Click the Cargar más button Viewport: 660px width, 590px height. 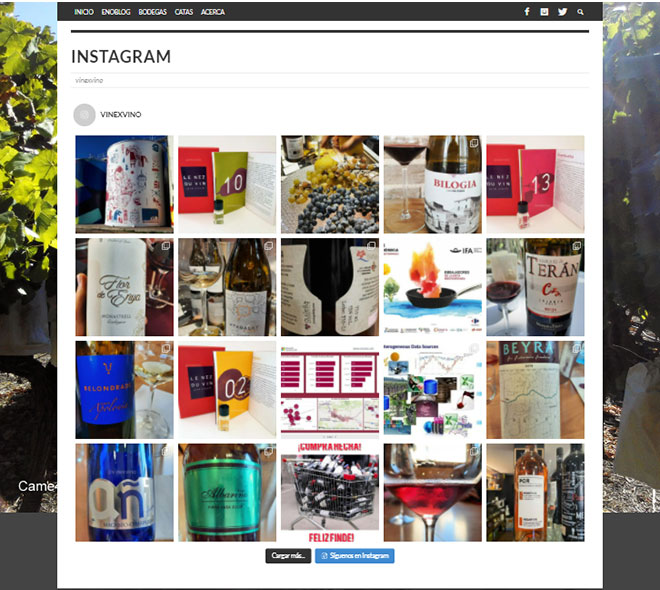(x=288, y=556)
